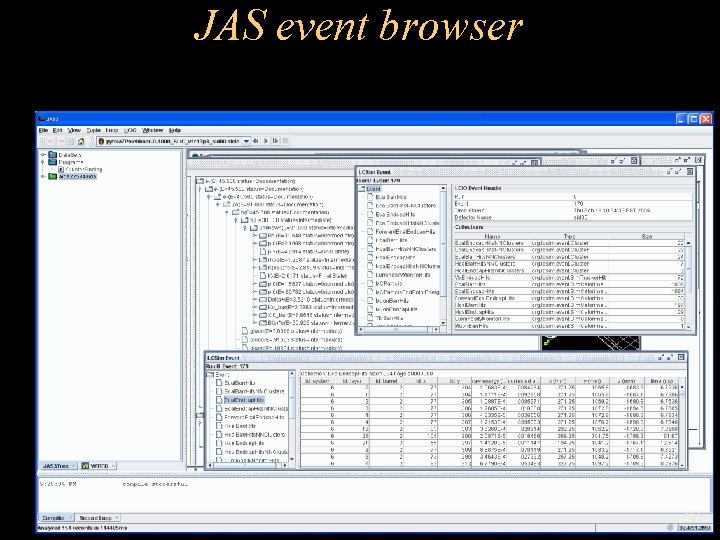Click the rewind records button
Viewport: 720px width, 540px height.
256,141
